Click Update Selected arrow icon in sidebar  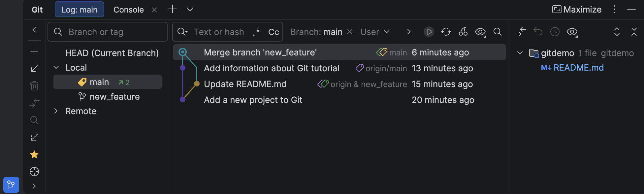tap(34, 69)
